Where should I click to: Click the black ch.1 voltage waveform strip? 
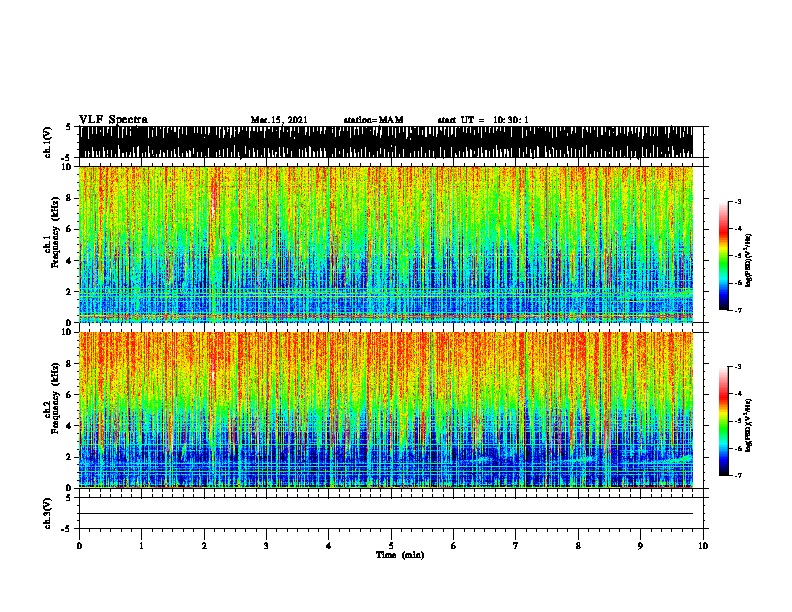click(x=386, y=142)
